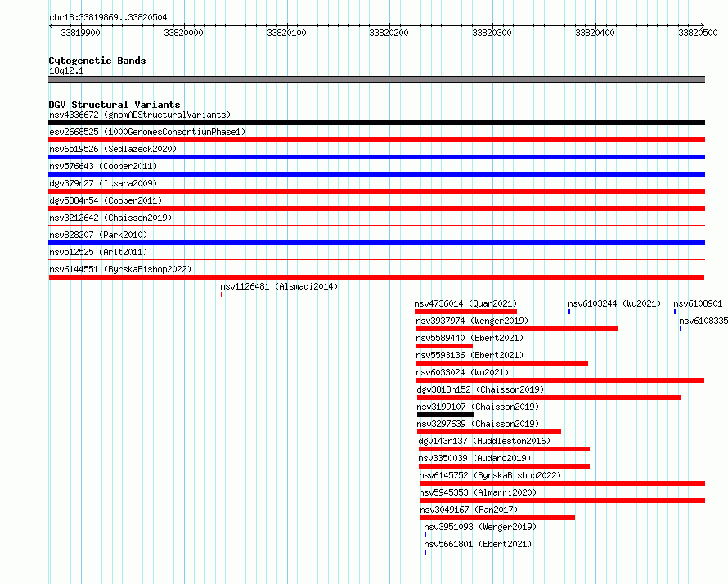Image resolution: width=728 pixels, height=584 pixels.
Task: Select the DGV Structural Variants track title
Action: 115,105
